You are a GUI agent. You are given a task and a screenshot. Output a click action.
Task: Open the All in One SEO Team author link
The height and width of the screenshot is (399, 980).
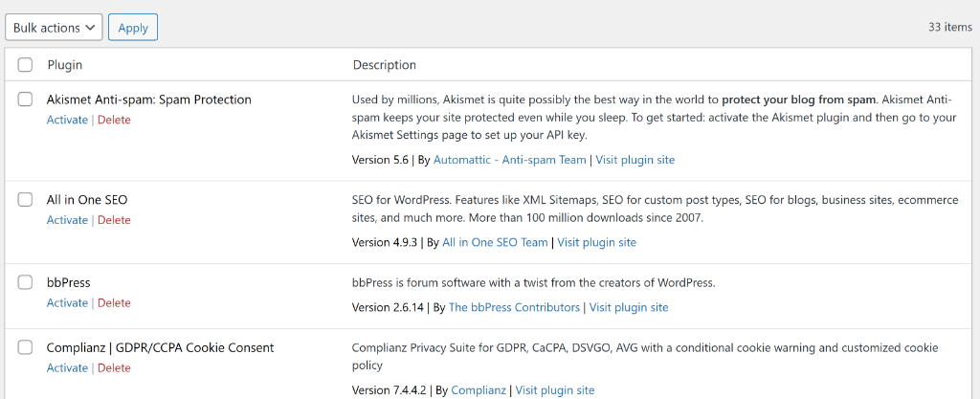click(x=495, y=242)
